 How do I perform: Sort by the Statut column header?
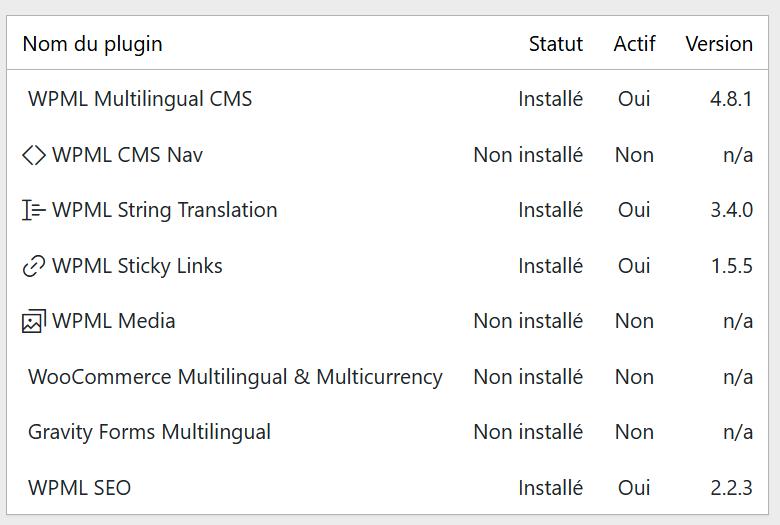pyautogui.click(x=556, y=44)
